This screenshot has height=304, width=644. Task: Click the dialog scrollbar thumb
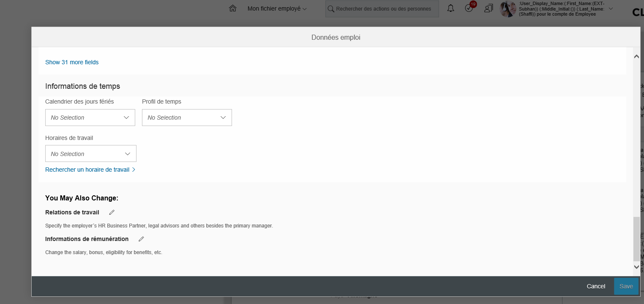click(636, 239)
